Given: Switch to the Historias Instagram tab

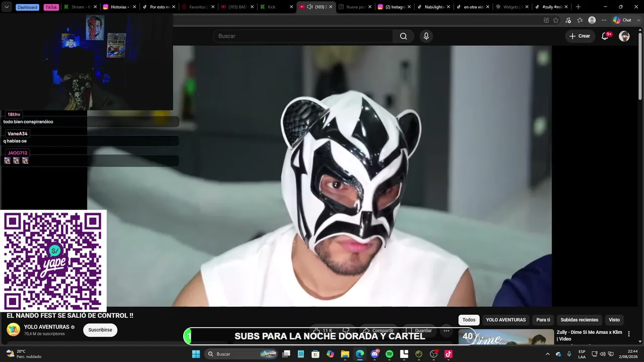Looking at the screenshot, I should [x=120, y=7].
